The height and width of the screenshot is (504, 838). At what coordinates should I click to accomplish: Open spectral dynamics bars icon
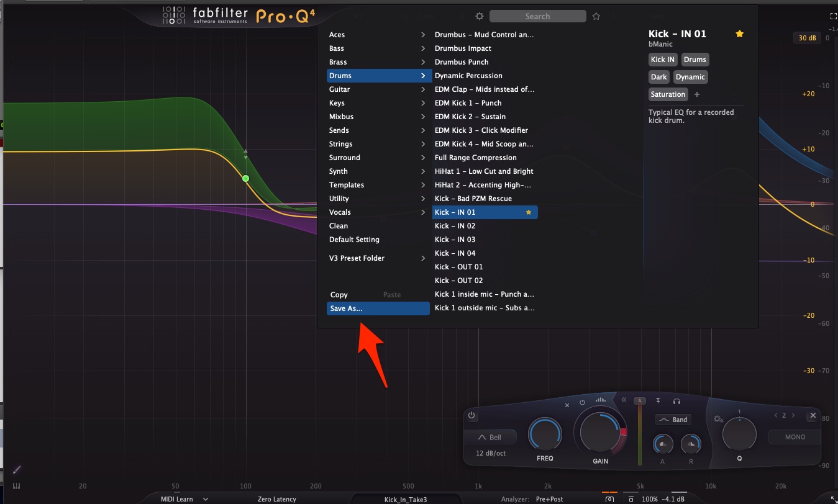601,400
